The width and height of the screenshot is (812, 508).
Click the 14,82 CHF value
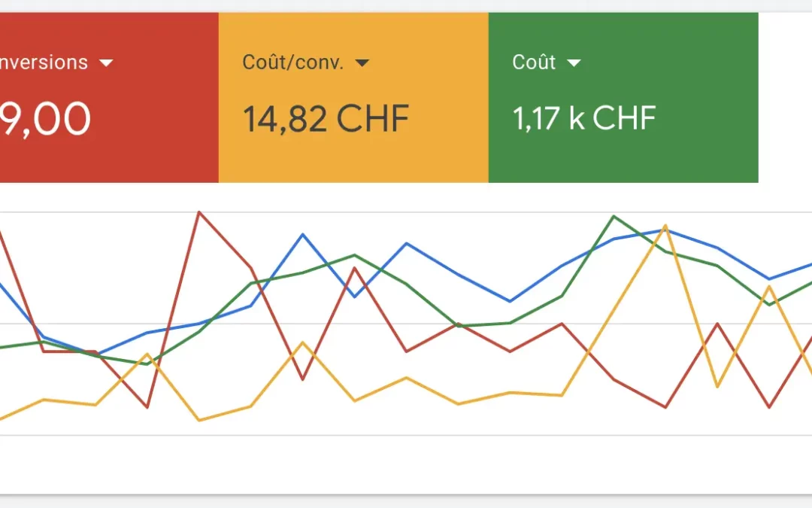[326, 119]
